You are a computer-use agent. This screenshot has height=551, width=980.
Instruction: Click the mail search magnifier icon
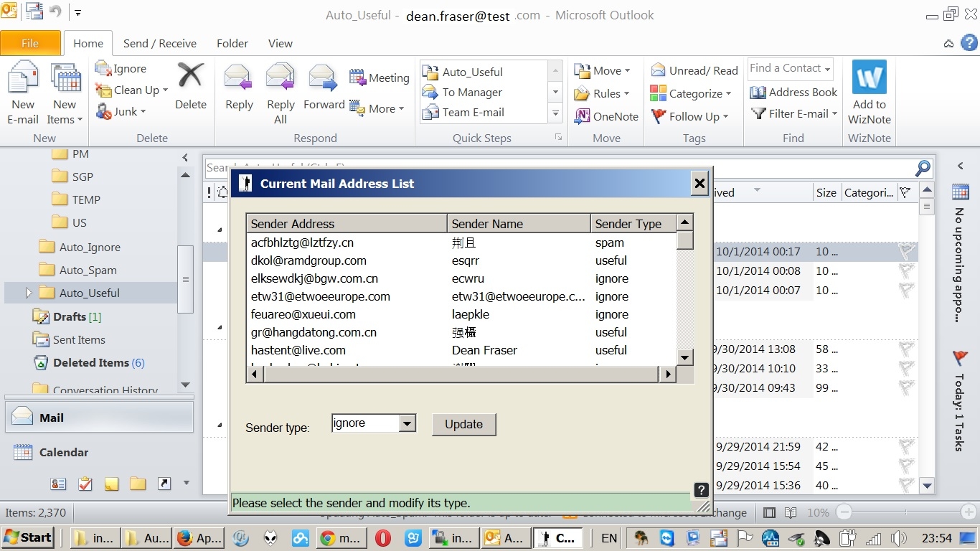pos(923,168)
